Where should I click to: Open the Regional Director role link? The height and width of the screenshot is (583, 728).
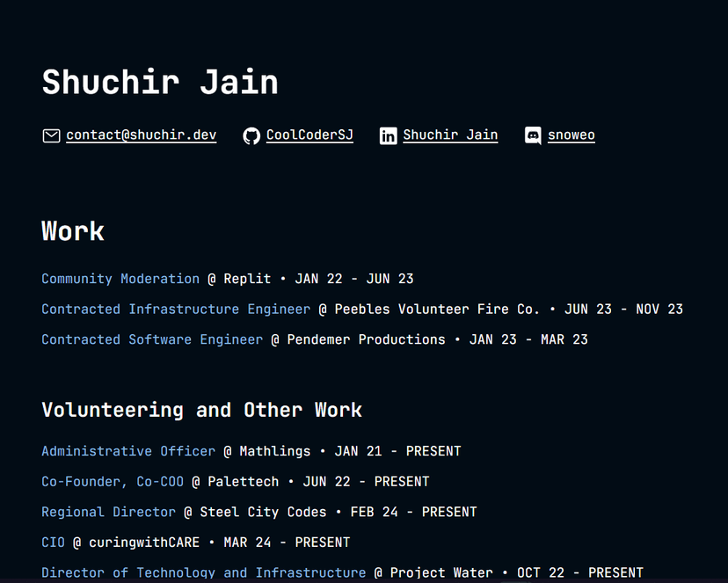tap(108, 512)
